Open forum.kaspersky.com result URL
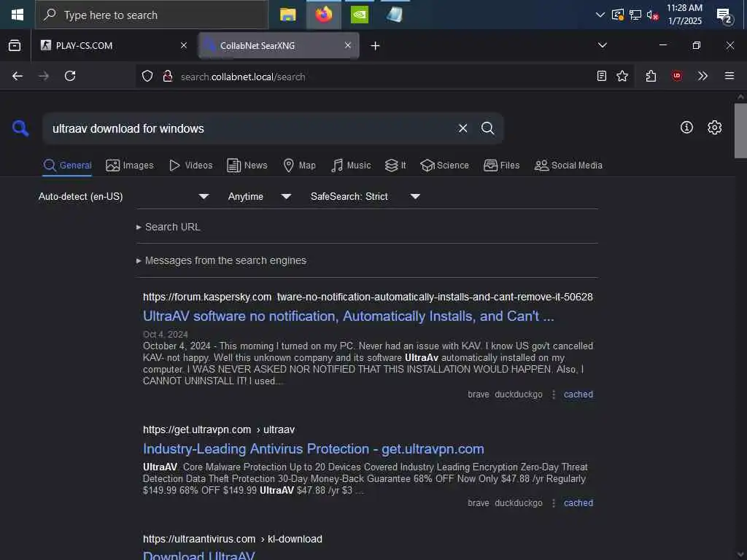The height and width of the screenshot is (560, 747). click(368, 297)
